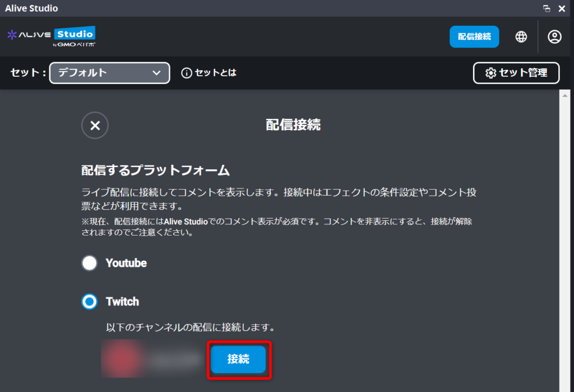Close the Alive Studio window

(562, 8)
